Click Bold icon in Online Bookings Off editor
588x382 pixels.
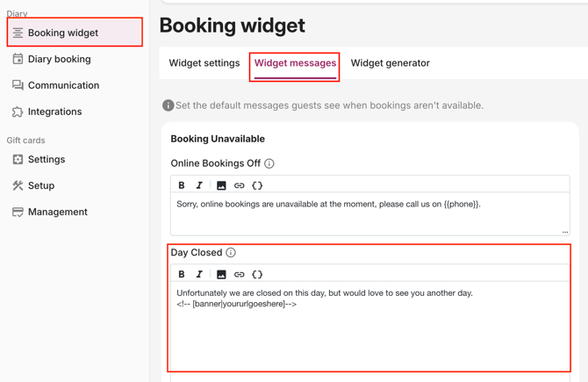pos(182,185)
